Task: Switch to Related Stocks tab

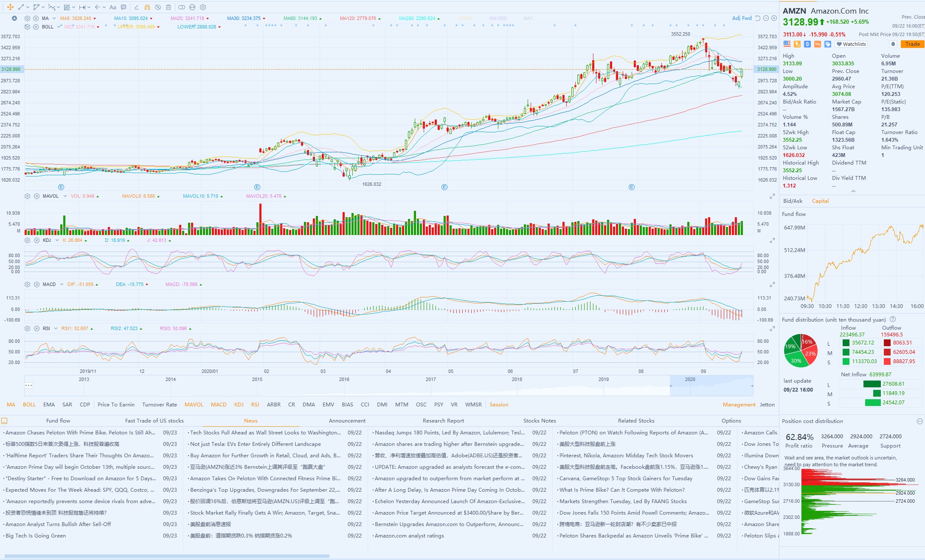Action: (636, 420)
